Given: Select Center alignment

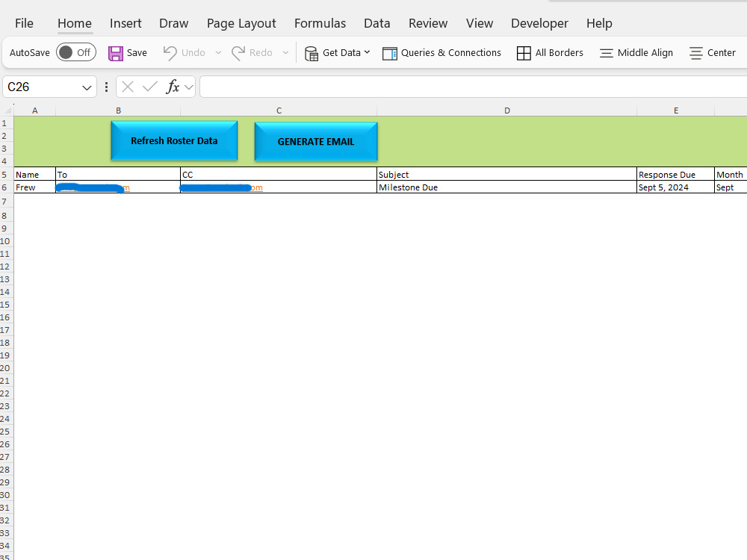Looking at the screenshot, I should 712,52.
